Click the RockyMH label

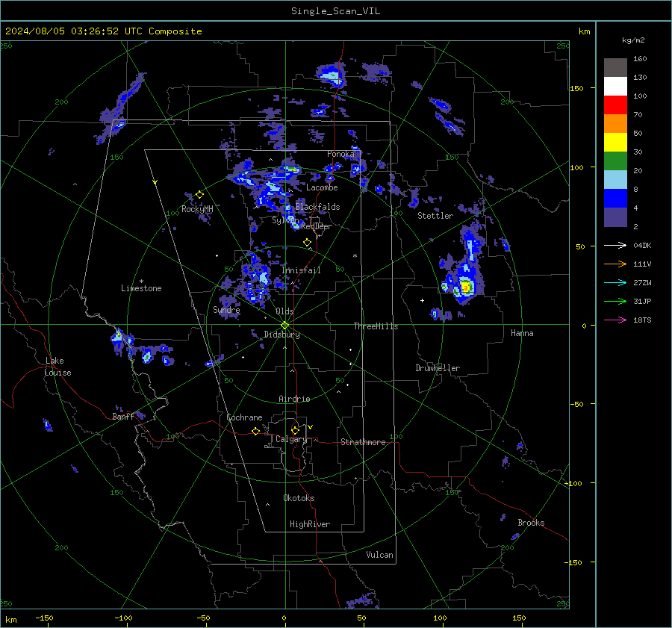click(197, 209)
